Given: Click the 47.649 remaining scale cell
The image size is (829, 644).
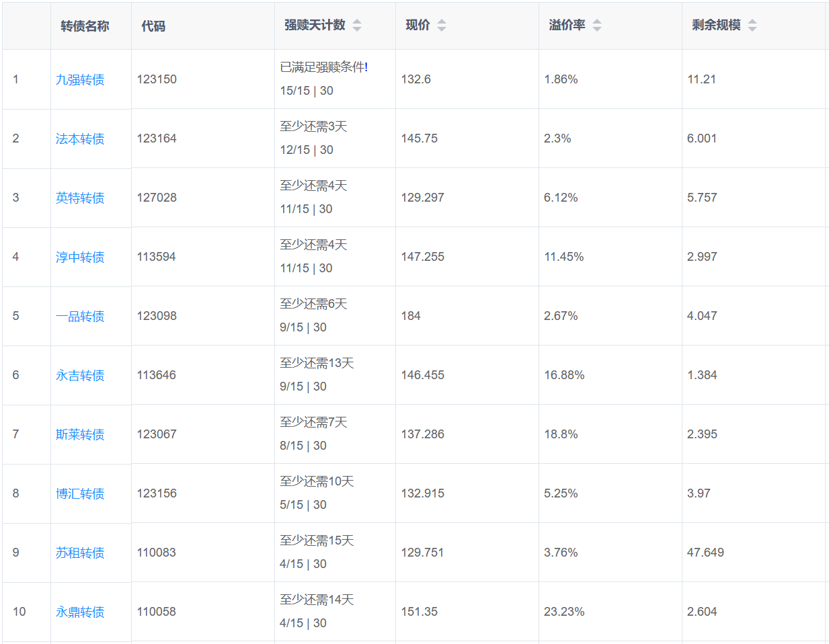Looking at the screenshot, I should 705,553.
